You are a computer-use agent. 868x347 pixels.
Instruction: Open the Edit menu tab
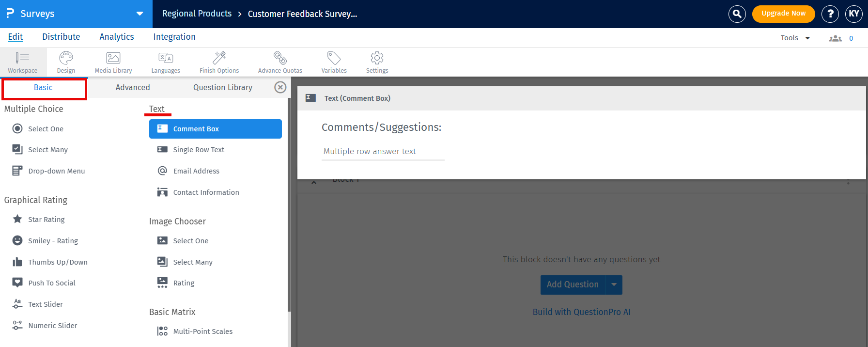15,37
